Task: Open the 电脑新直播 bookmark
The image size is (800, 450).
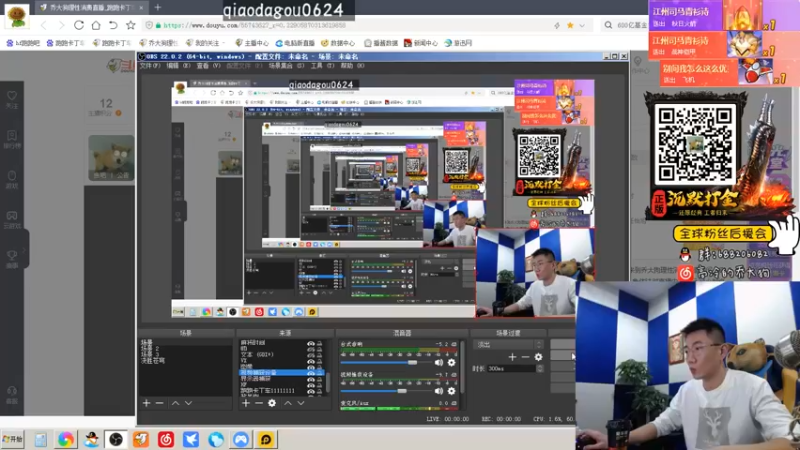Action: [x=295, y=43]
